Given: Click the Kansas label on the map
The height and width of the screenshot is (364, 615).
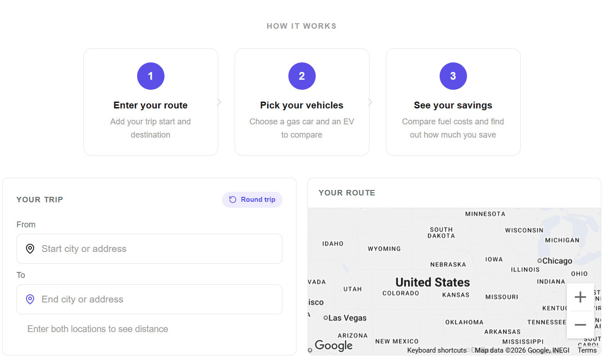Looking at the screenshot, I should pos(456,295).
